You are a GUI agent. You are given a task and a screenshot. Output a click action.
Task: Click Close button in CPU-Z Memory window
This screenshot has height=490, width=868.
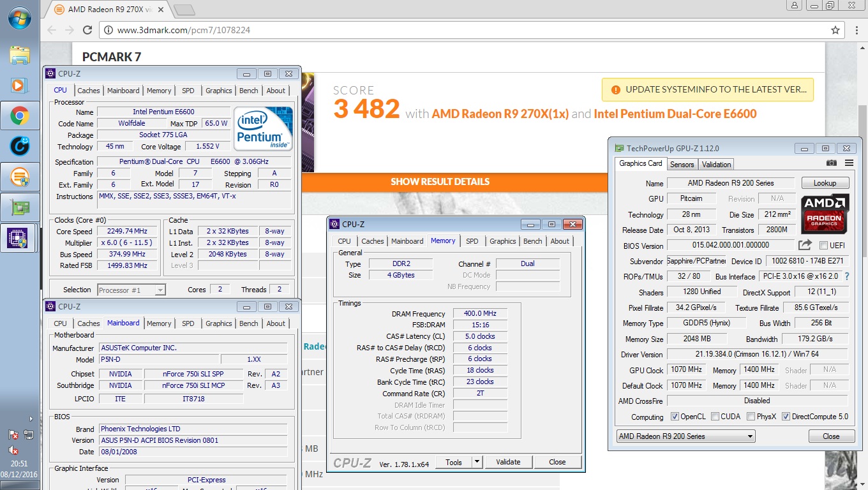[557, 462]
